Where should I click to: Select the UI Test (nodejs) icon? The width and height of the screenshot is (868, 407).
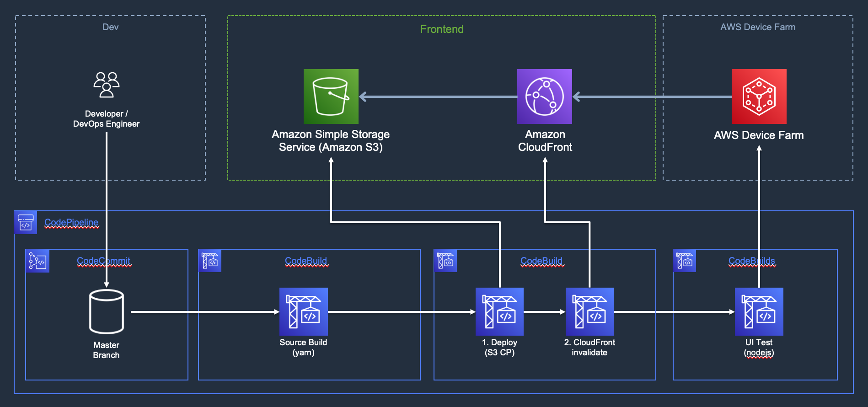click(x=759, y=311)
